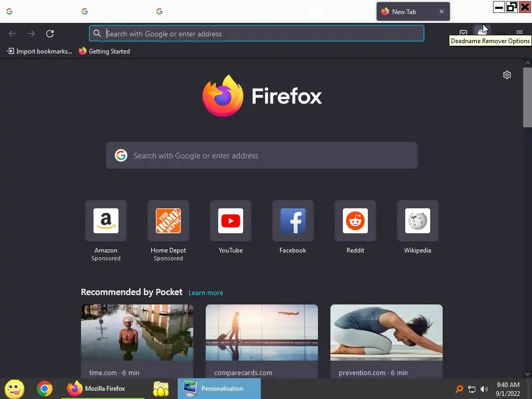Open the Firefox hamburger application menu

point(519,33)
